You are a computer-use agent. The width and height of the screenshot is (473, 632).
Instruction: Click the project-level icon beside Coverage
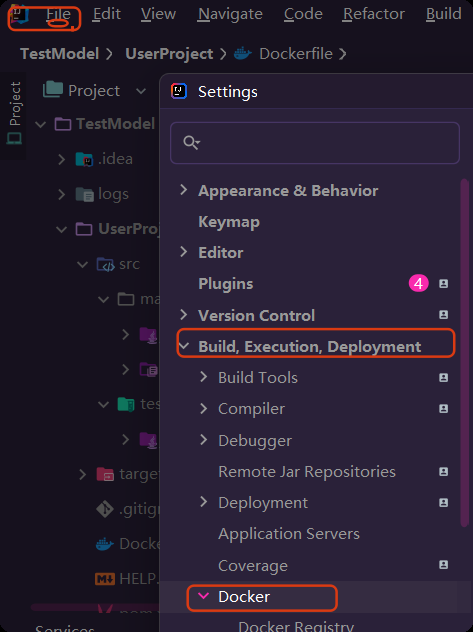coord(443,565)
